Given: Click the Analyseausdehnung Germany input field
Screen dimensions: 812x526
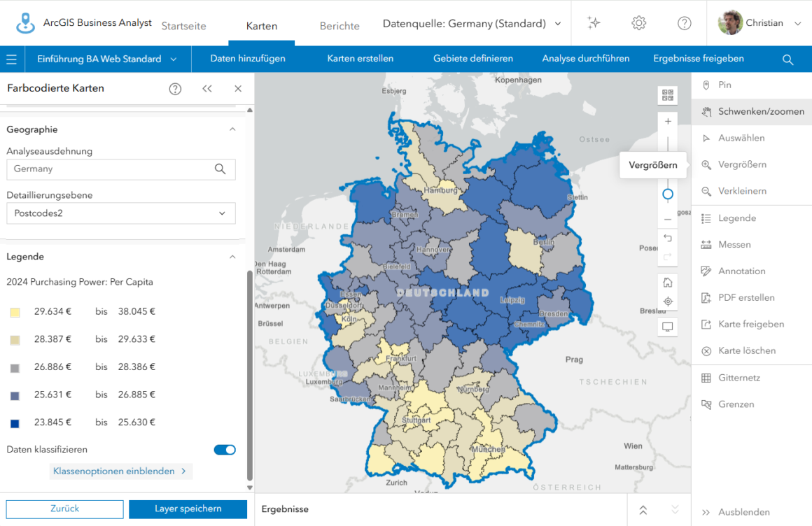Looking at the screenshot, I should click(120, 169).
